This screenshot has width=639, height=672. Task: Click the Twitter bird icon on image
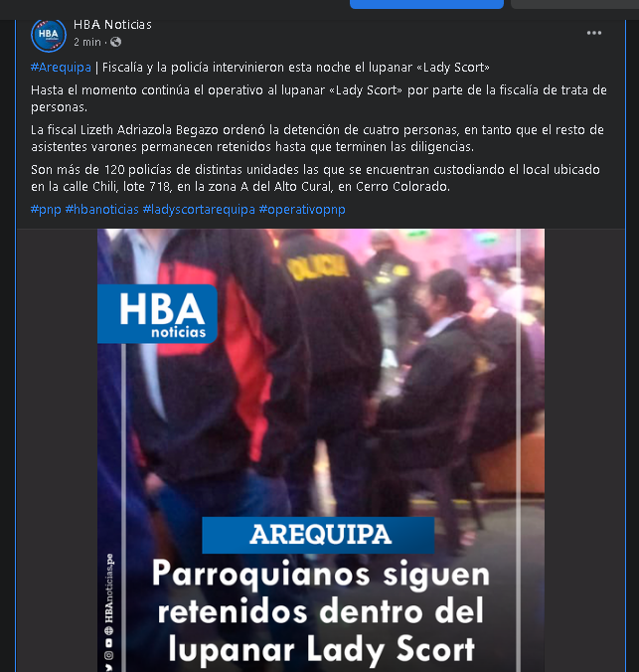pos(109,667)
